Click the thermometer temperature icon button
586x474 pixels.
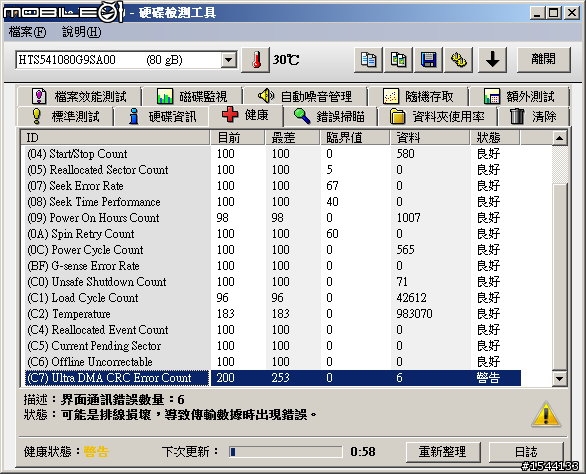[256, 60]
